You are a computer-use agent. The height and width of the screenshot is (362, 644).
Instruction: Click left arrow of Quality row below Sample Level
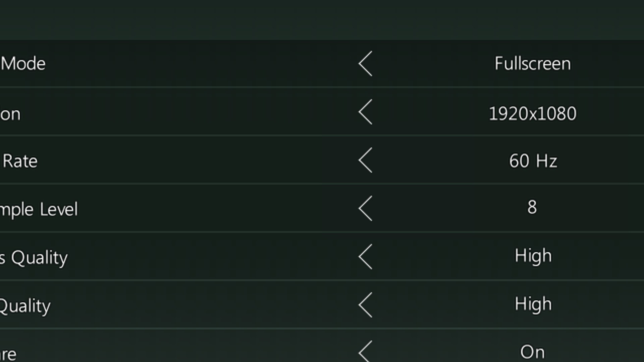(x=365, y=257)
